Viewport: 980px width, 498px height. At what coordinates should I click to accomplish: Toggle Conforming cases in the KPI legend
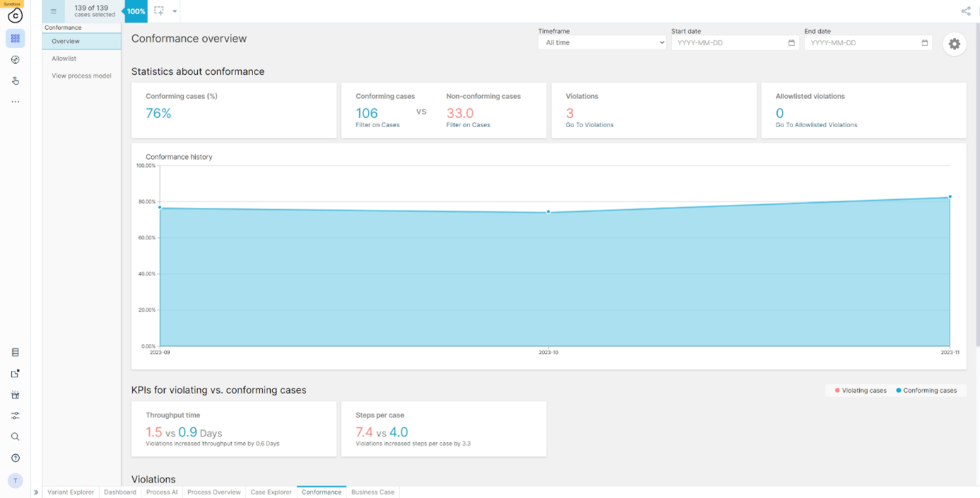click(926, 391)
